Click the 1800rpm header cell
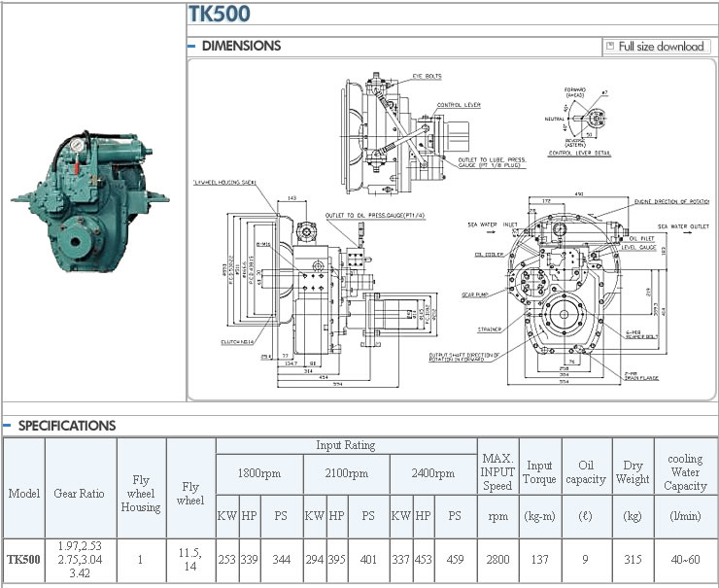The image size is (719, 588). pyautogui.click(x=259, y=473)
